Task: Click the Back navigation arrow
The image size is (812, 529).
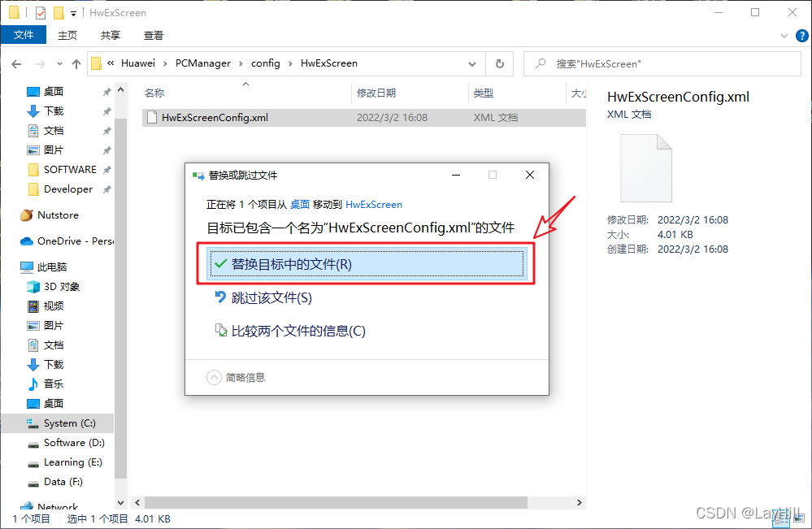Action: (x=16, y=63)
